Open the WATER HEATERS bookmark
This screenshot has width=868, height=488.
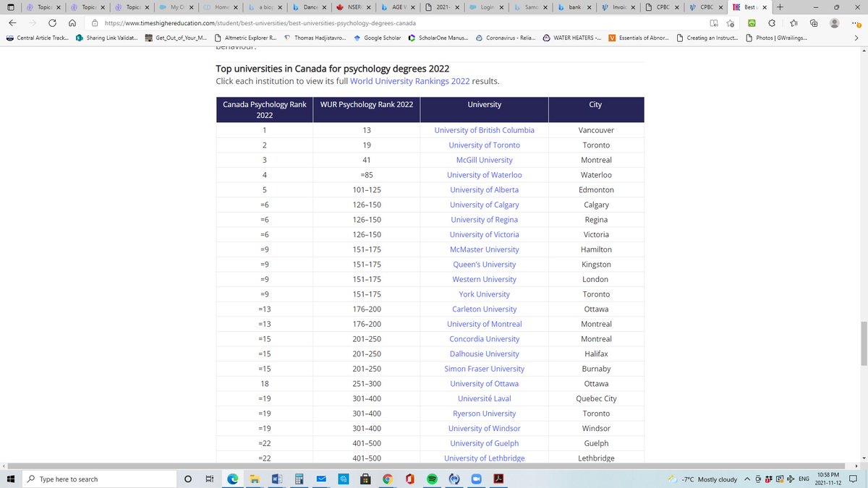click(571, 38)
